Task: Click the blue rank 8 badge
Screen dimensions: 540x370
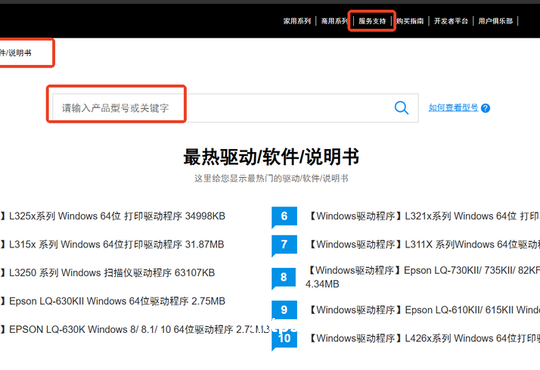Action: pos(284,277)
